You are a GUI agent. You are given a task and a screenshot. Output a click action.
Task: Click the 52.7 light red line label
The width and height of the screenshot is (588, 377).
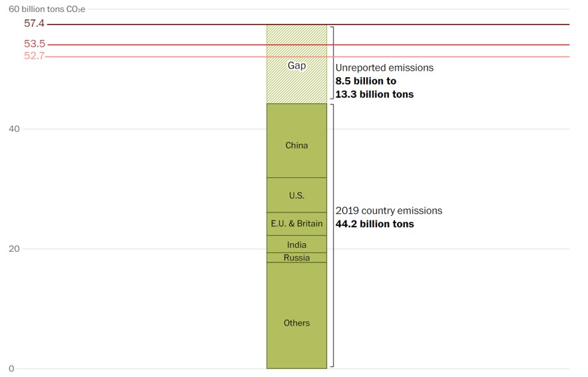pos(33,56)
